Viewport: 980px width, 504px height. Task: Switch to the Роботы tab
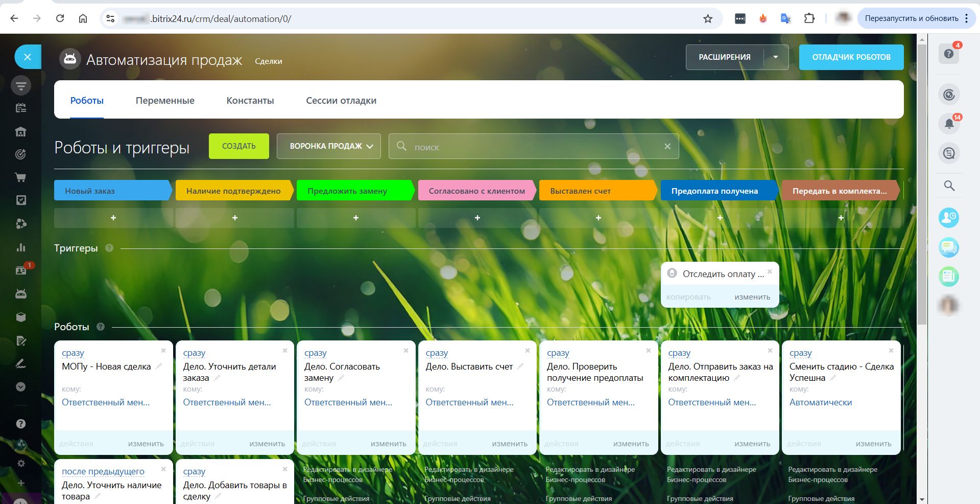coord(87,101)
